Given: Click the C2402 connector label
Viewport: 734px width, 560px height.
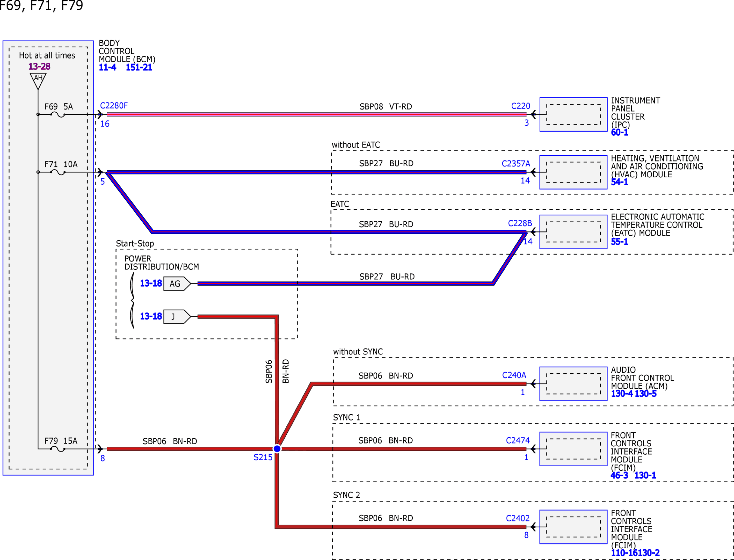Looking at the screenshot, I should point(518,518).
